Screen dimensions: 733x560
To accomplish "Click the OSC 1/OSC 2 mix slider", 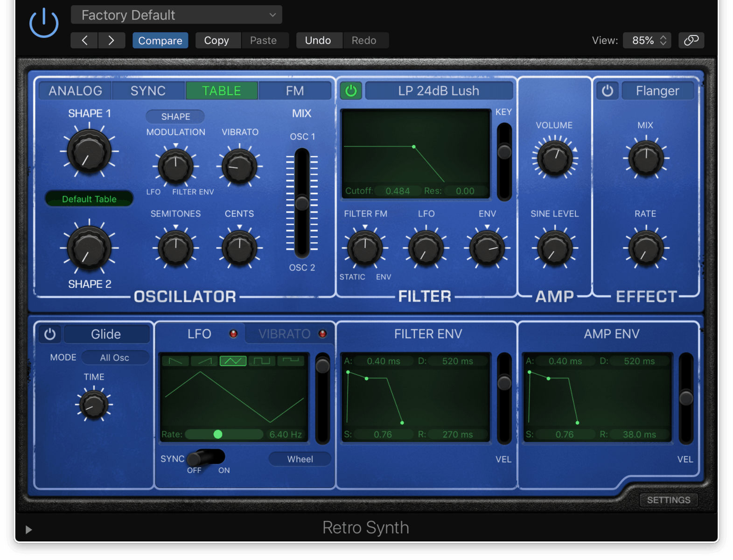I will pos(302,203).
